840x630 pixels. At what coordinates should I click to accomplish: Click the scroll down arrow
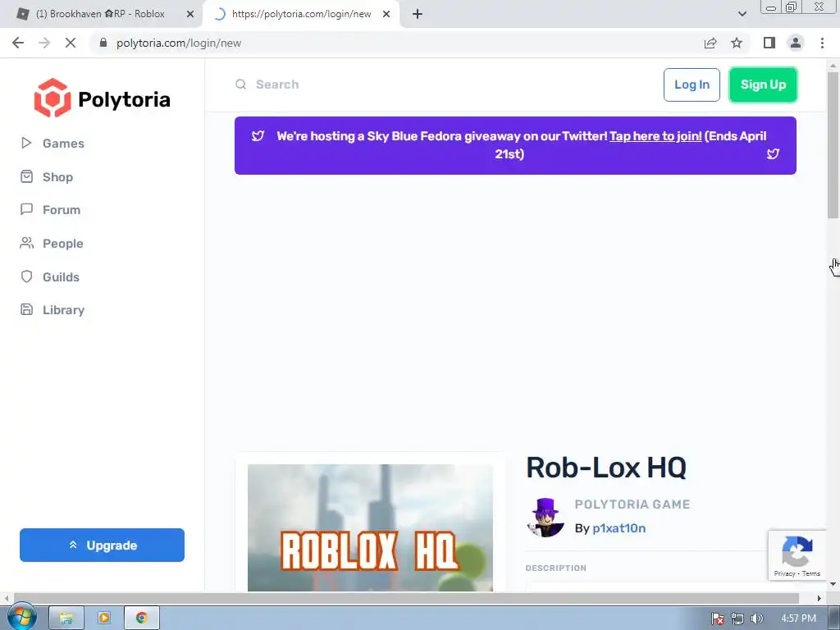coord(833,584)
